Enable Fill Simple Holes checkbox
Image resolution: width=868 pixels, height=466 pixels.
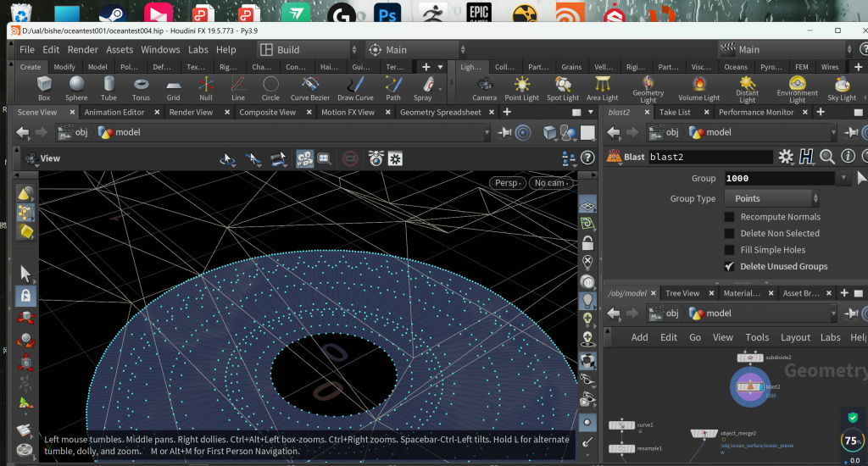point(730,250)
